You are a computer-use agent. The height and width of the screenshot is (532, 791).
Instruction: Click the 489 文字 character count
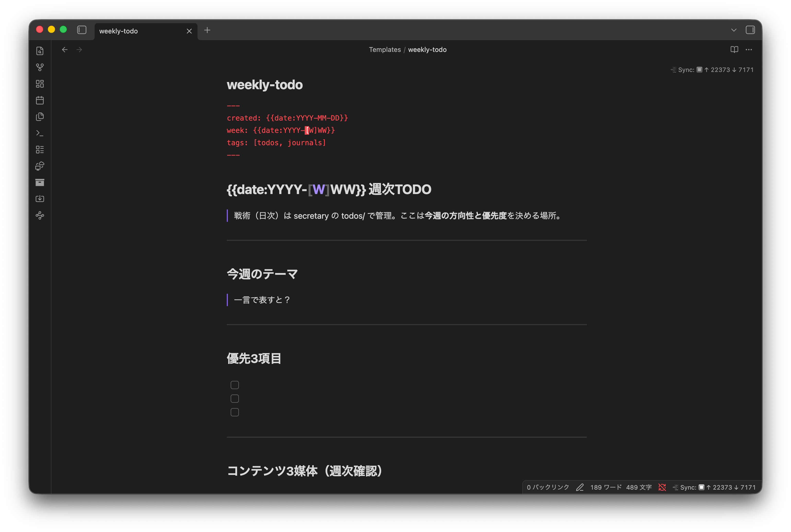click(639, 487)
